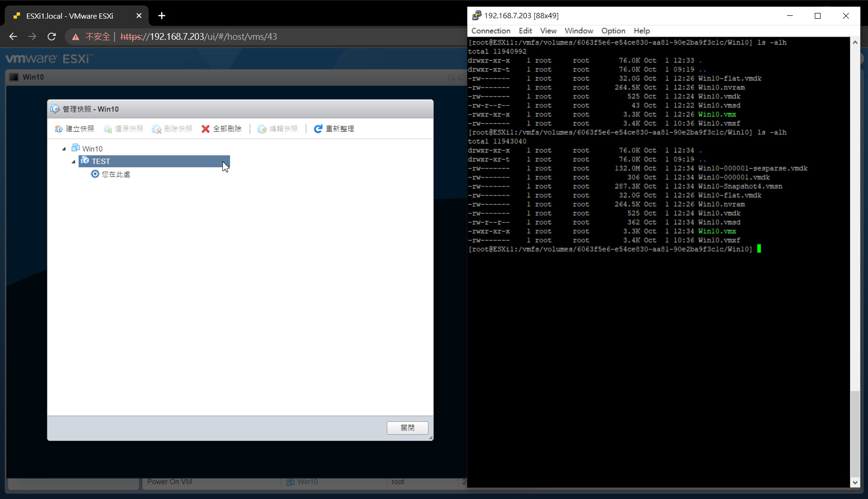This screenshot has height=499, width=868.
Task: Click the PuTTY icon in terminal title bar
Action: point(476,15)
